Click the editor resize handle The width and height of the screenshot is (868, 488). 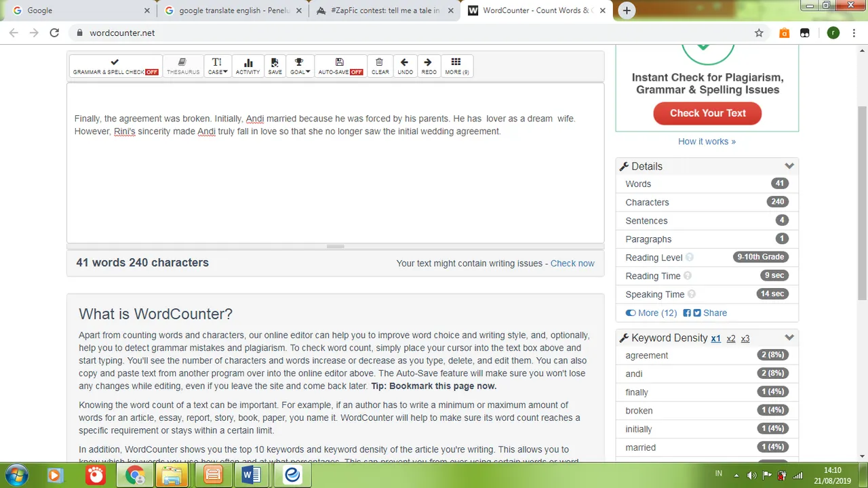(x=335, y=247)
